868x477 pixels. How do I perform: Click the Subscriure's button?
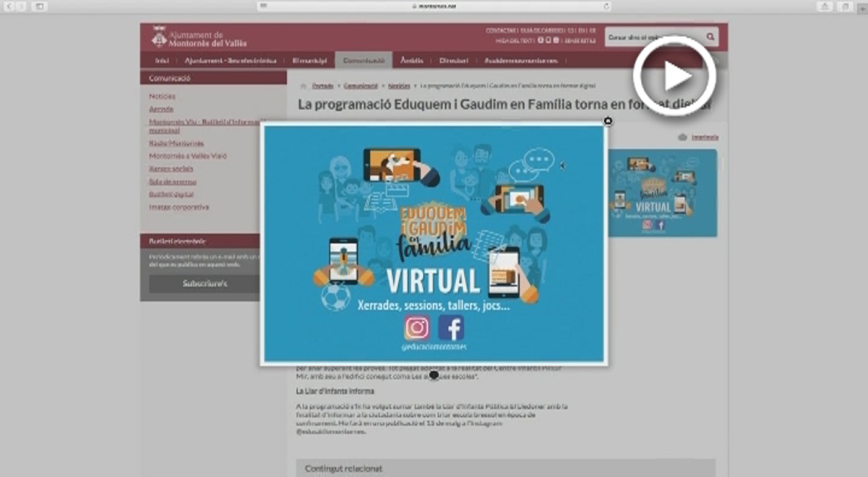pyautogui.click(x=204, y=283)
